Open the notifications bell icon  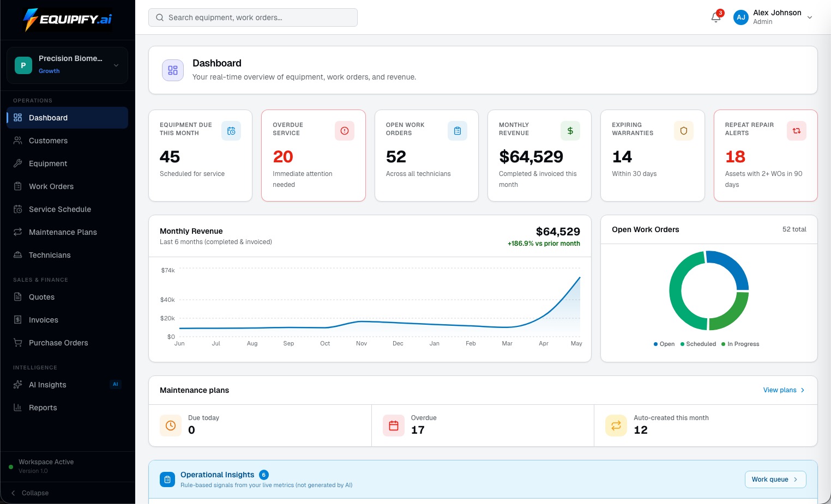(716, 17)
